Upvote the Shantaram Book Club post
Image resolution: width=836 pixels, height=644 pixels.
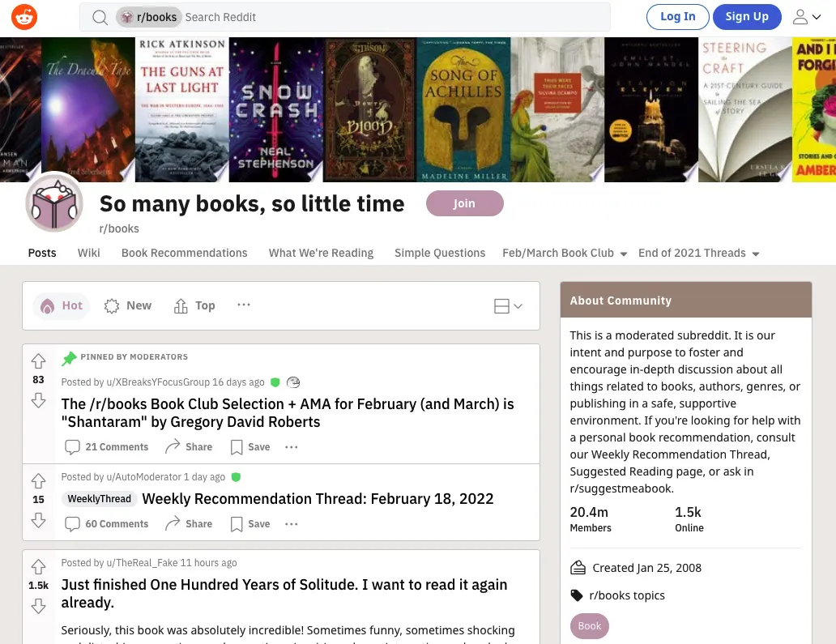38,361
